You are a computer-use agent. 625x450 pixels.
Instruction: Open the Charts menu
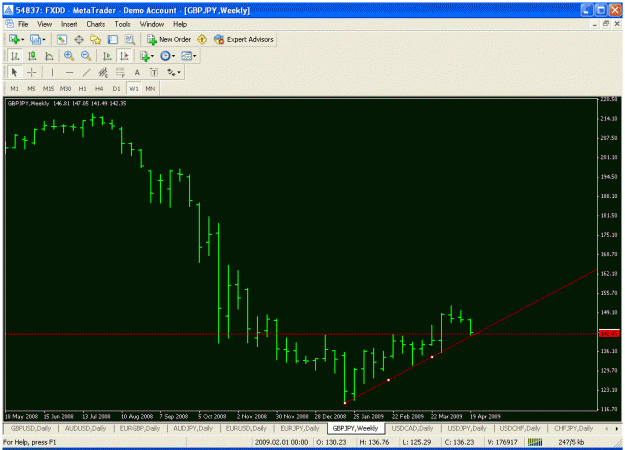coord(96,24)
